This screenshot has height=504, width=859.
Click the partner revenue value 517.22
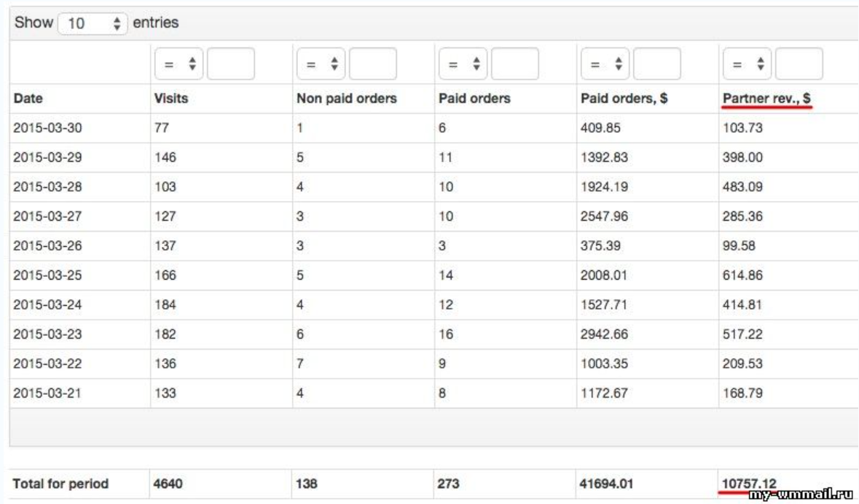742,334
